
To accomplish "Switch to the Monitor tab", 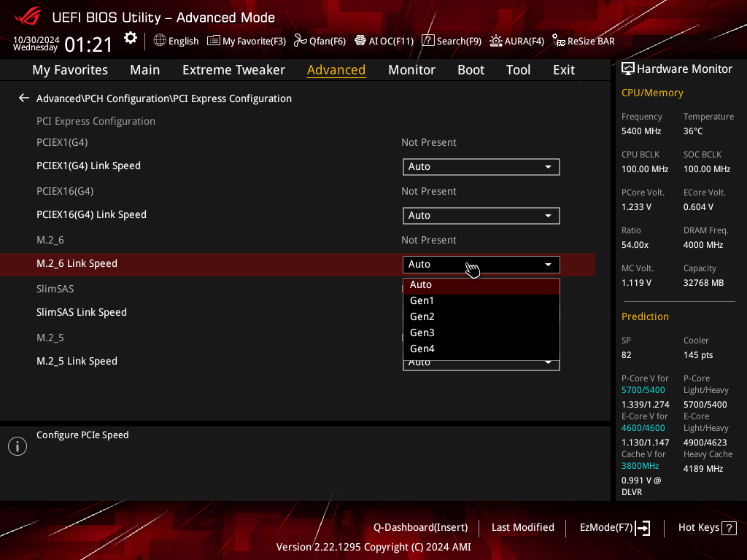I will (x=411, y=70).
